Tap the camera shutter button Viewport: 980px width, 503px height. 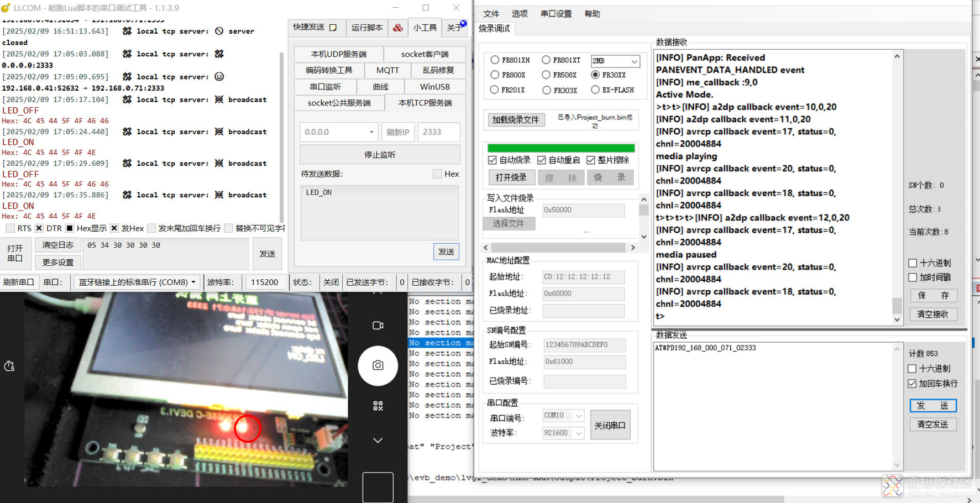tap(378, 365)
